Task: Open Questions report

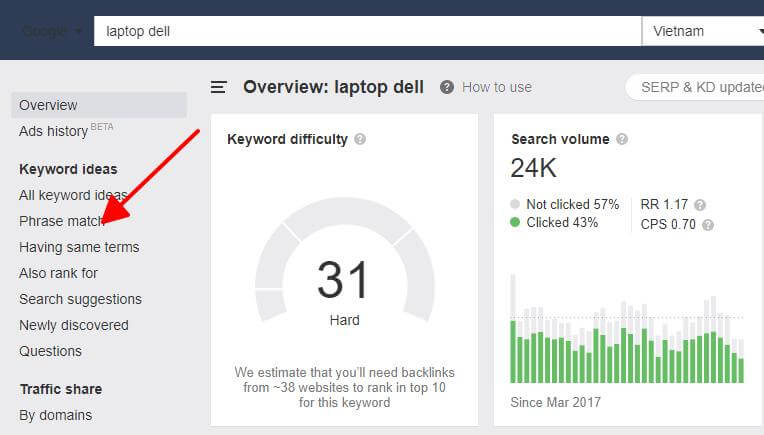Action: (x=50, y=351)
